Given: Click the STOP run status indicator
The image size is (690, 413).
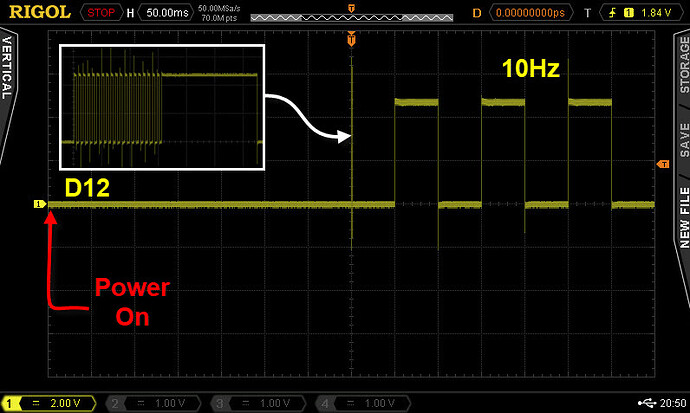Looking at the screenshot, I should [x=101, y=13].
